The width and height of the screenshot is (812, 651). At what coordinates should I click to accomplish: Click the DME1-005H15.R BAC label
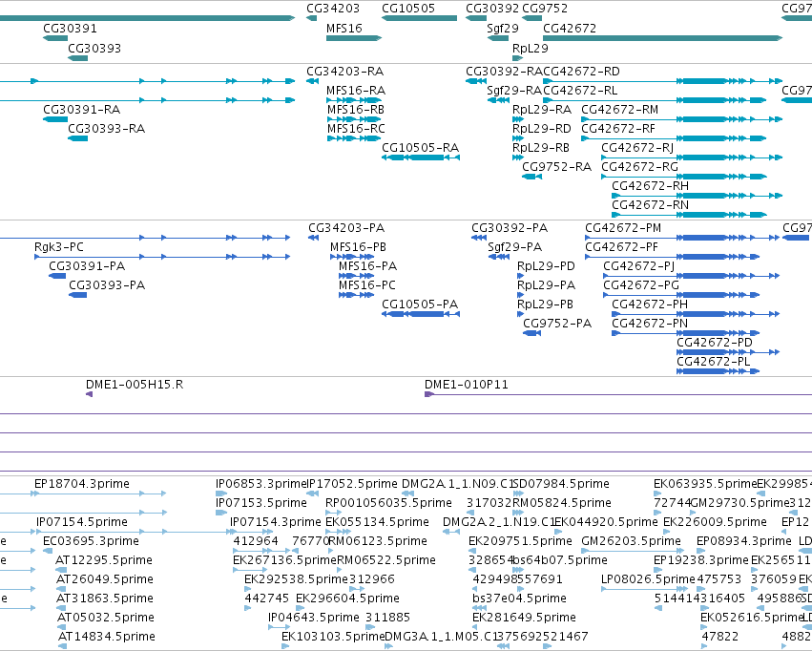135,385
